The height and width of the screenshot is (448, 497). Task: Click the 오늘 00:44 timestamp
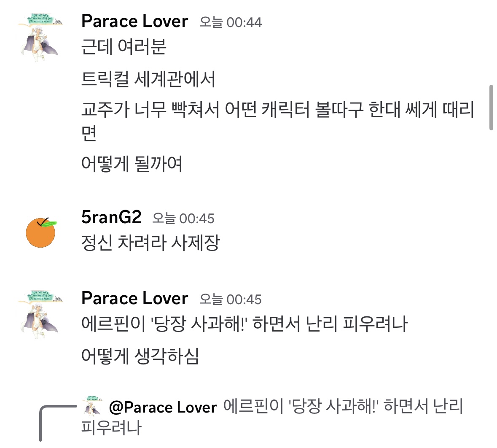[230, 22]
